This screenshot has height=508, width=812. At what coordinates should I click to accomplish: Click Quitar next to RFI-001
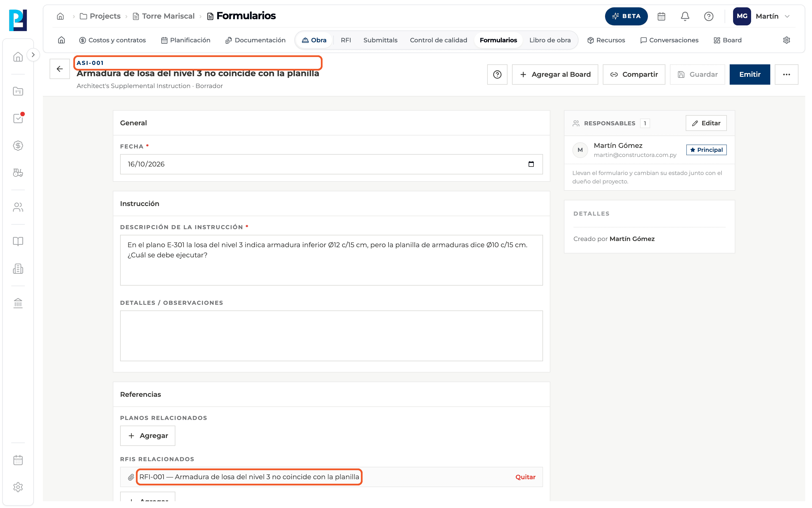pos(525,477)
